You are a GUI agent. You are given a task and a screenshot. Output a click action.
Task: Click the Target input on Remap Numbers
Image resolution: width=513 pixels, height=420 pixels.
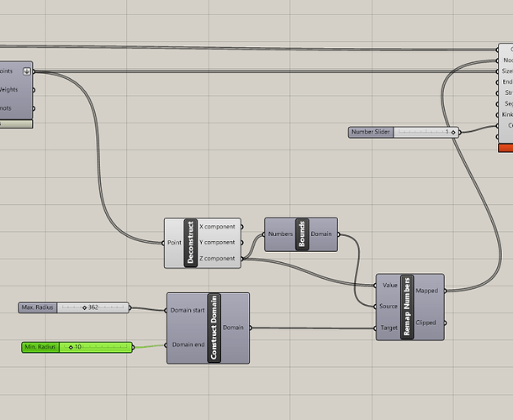(x=389, y=328)
